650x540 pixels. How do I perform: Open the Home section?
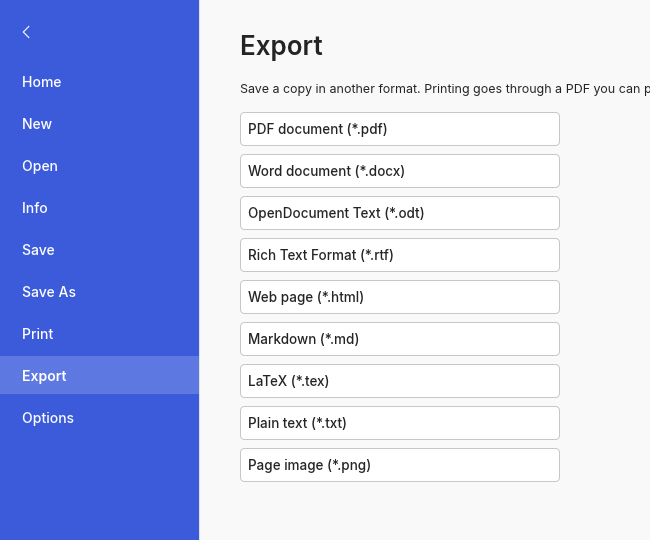click(x=99, y=82)
